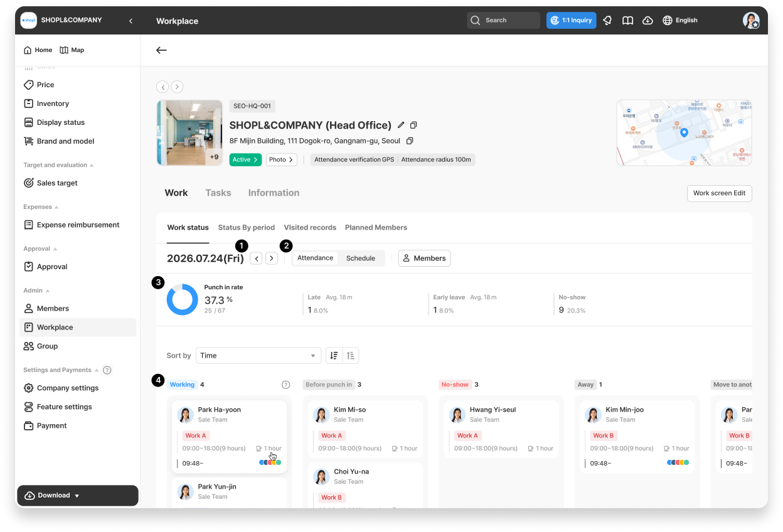The image size is (783, 532).
Task: Switch to the Planned Members tab
Action: [x=376, y=227]
